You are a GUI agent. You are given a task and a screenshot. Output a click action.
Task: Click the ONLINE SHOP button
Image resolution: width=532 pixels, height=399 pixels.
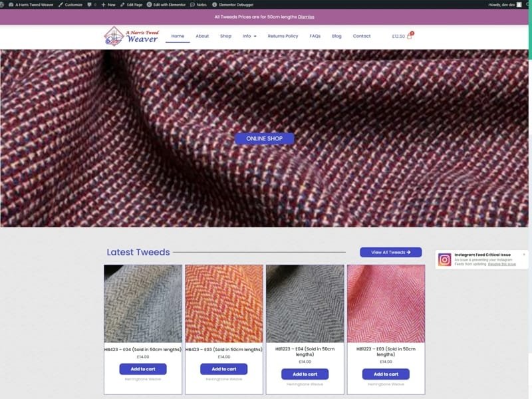point(265,139)
